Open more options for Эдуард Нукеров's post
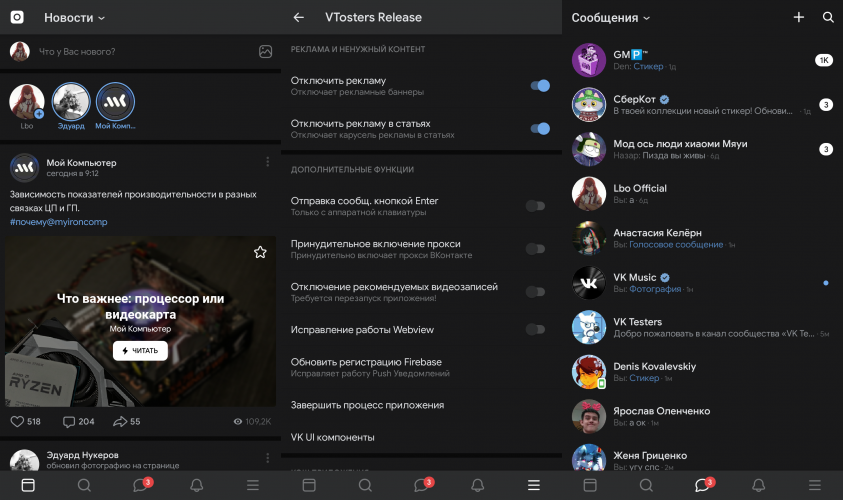Viewport: 843px width, 500px height. pos(267,458)
